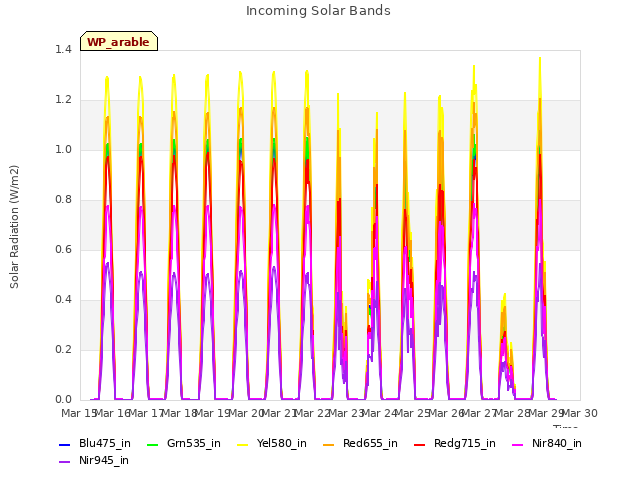Click the 0.2 y-axis tick label
Viewport: 640px width, 480px height.
[x=63, y=349]
